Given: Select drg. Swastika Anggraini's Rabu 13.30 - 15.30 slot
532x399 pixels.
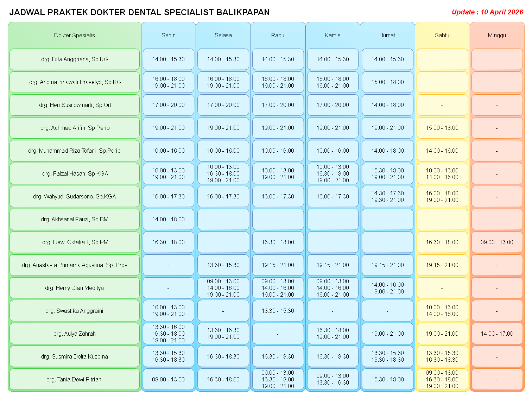Looking at the screenshot, I should [x=278, y=311].
